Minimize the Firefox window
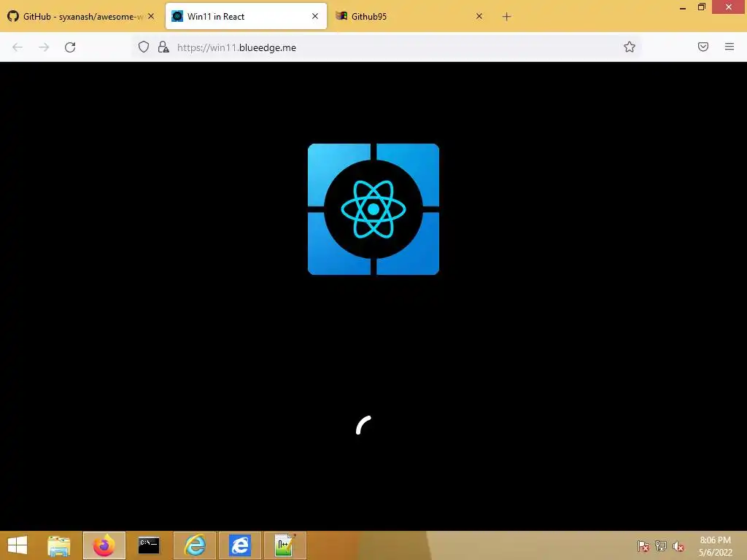This screenshot has width=747, height=560. [x=683, y=7]
